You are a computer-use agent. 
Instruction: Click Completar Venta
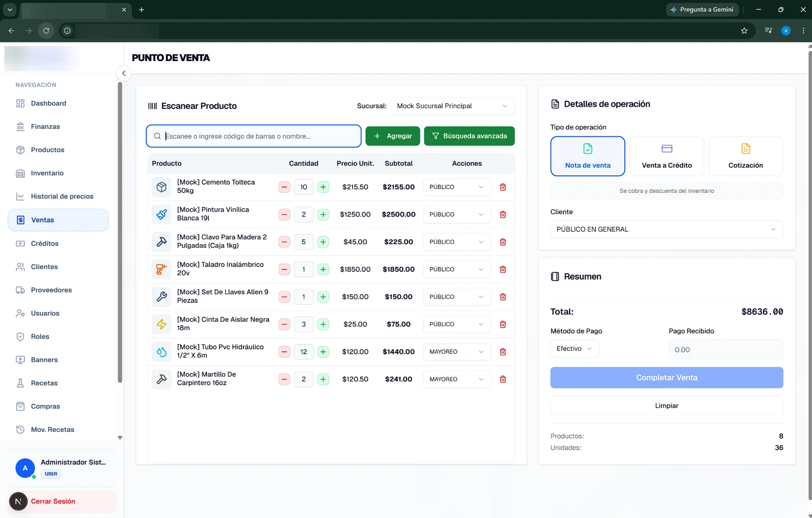(x=667, y=377)
